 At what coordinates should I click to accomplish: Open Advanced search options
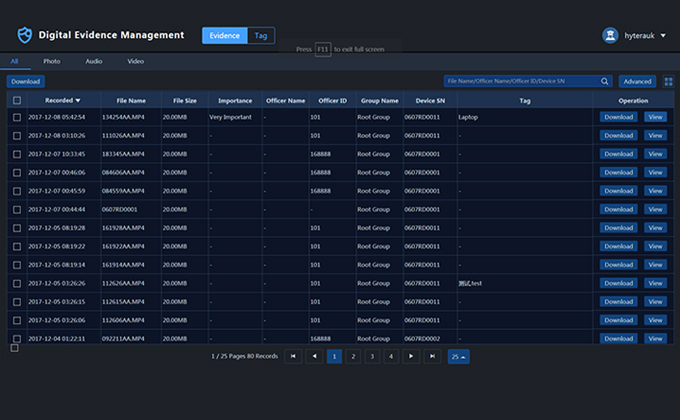[x=637, y=81]
